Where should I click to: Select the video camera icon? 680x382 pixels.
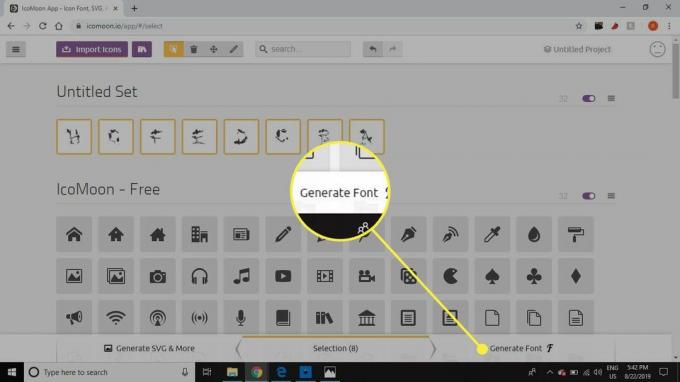pos(366,276)
